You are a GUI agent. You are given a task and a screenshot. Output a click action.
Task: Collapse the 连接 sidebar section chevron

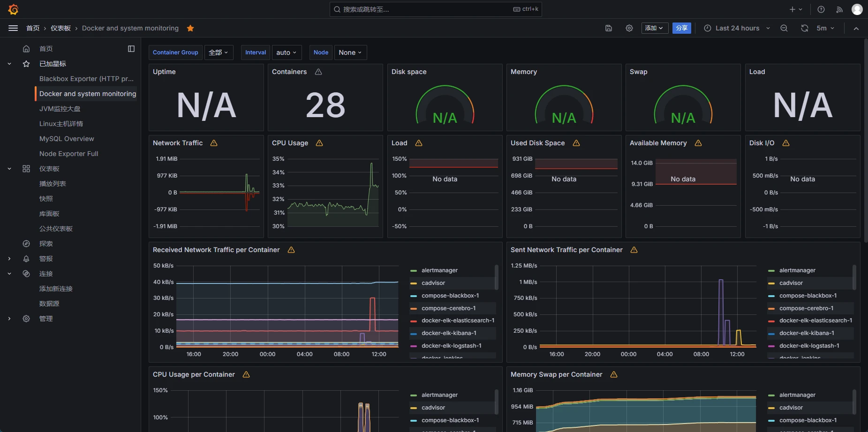pyautogui.click(x=9, y=274)
